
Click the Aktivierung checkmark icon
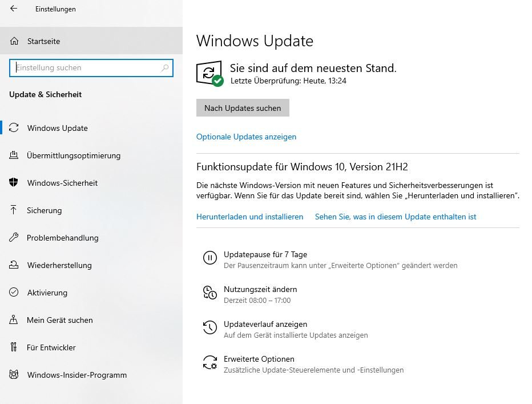pyautogui.click(x=14, y=292)
